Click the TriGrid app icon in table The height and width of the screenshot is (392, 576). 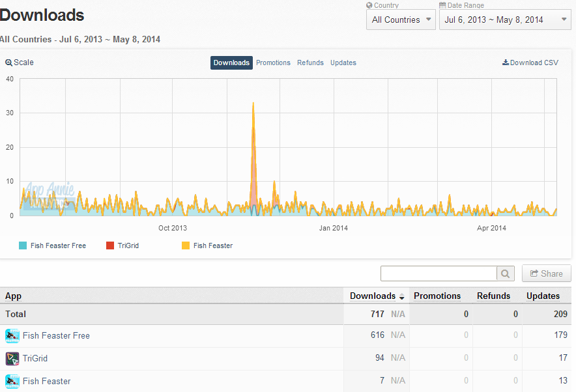pos(12,359)
